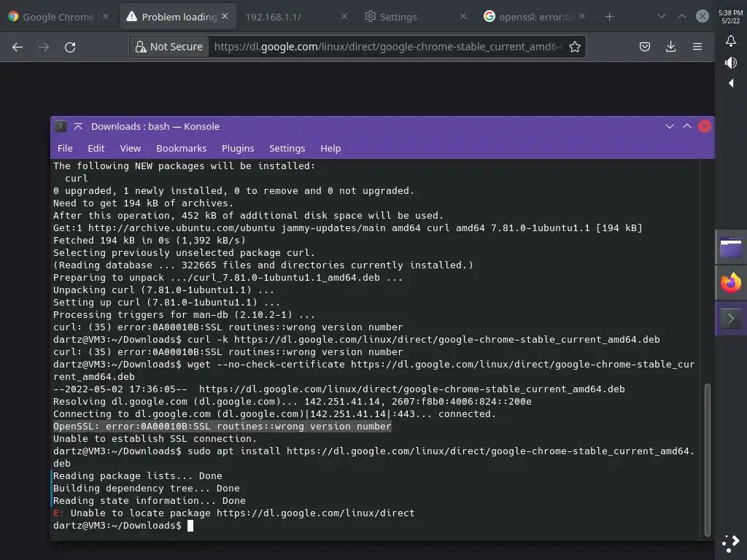Screen dimensions: 747x560
Task: Open Konsole Settings menu
Action: pyautogui.click(x=287, y=149)
